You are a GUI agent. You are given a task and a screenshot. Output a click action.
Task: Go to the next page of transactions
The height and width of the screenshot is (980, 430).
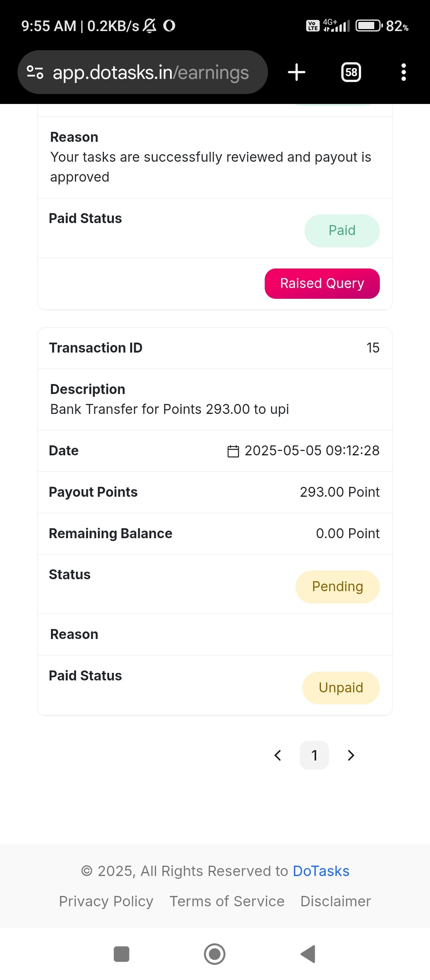click(x=351, y=755)
